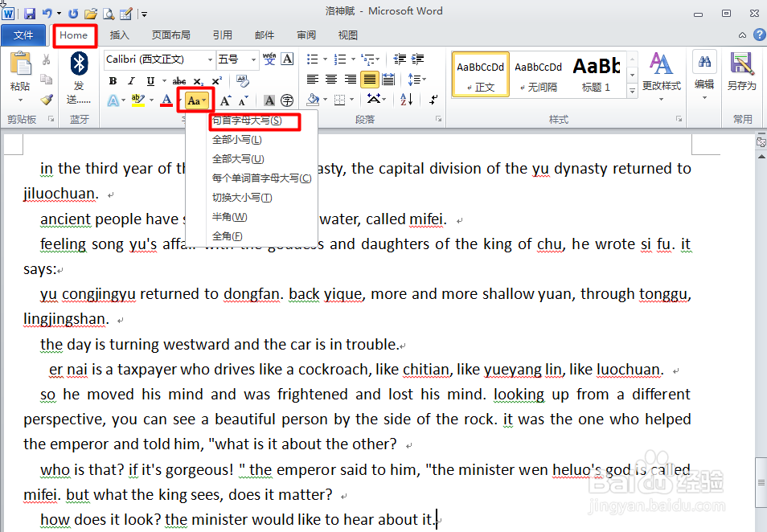The image size is (767, 532).
Task: Toggle Italic formatting
Action: coord(131,81)
